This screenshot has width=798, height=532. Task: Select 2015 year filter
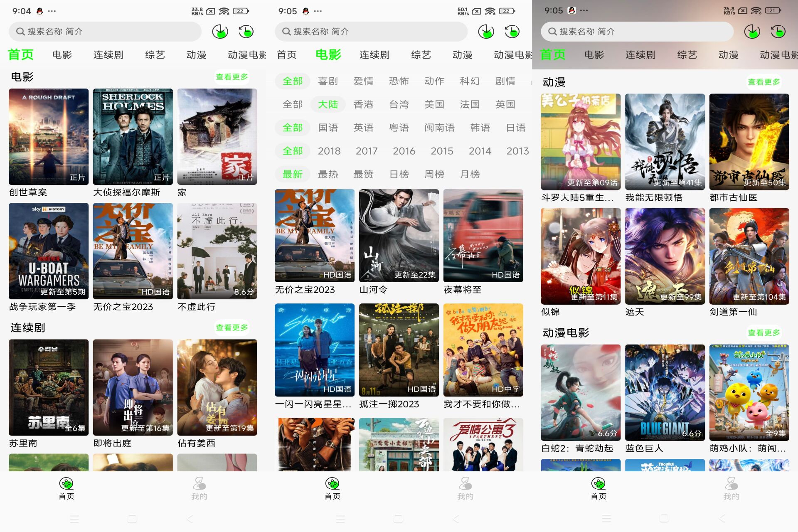(442, 151)
